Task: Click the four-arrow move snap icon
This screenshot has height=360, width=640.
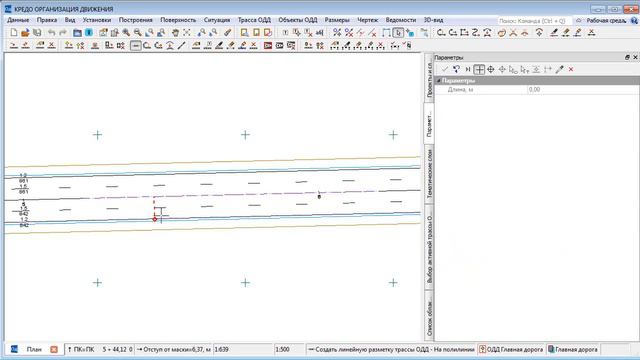Action: 491,69
